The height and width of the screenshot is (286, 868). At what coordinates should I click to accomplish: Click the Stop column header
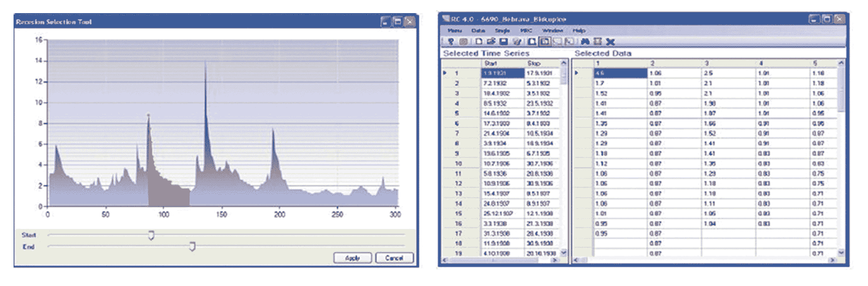tap(534, 63)
